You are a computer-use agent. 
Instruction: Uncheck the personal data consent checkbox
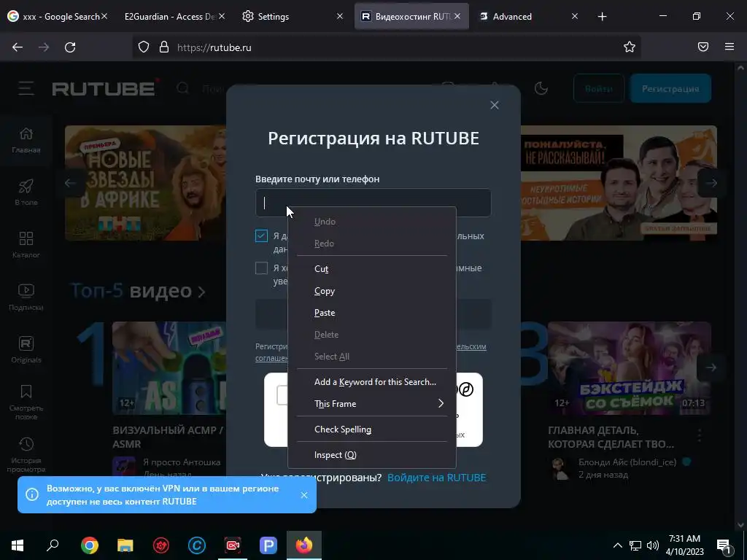261,236
